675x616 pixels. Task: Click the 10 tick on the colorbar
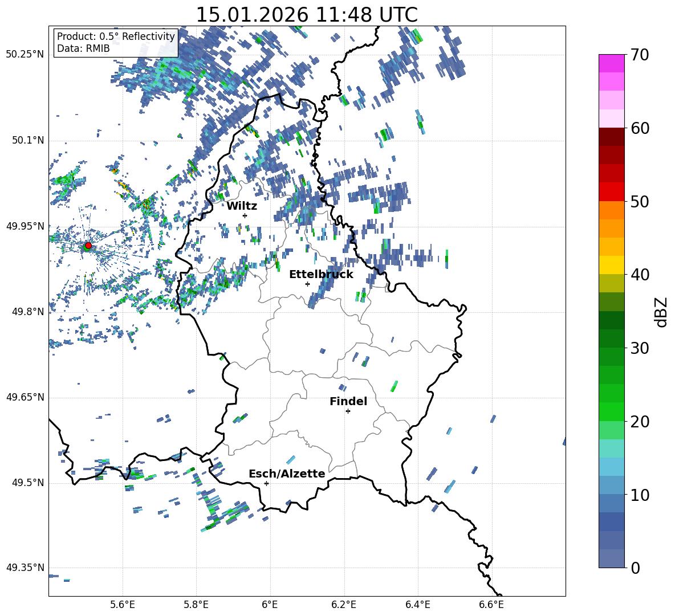tap(640, 495)
